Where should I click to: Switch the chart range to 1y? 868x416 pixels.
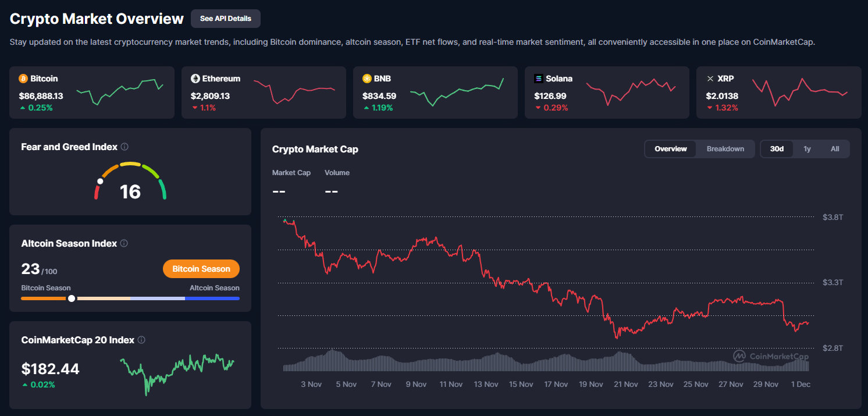pyautogui.click(x=807, y=148)
